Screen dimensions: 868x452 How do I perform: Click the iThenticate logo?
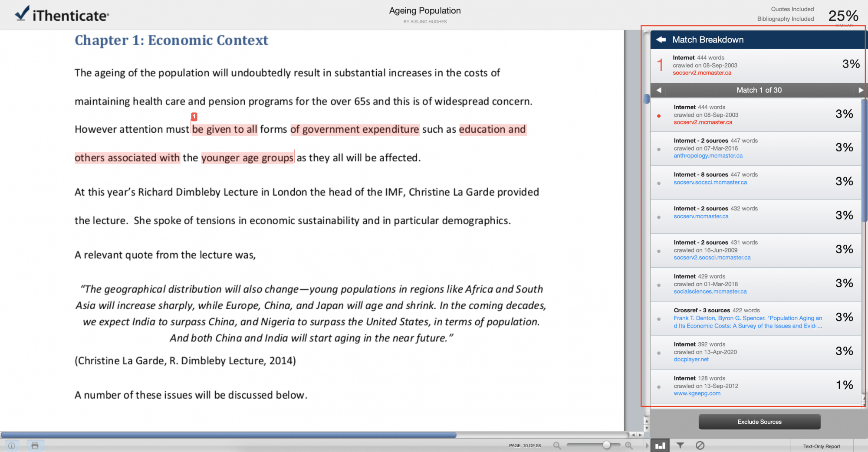pyautogui.click(x=61, y=14)
